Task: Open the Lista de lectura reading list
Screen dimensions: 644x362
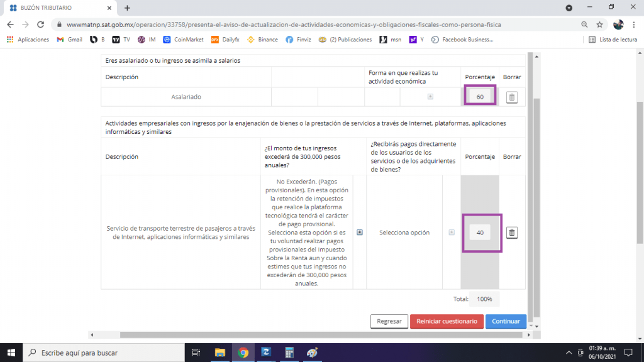Action: [x=613, y=40]
